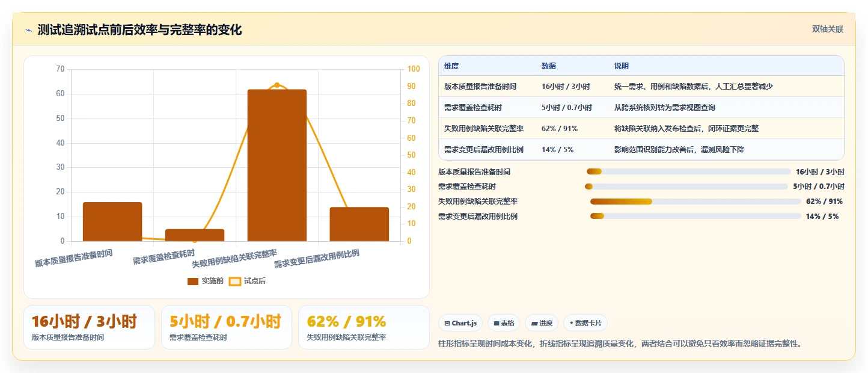Click the 需求覆盖检查耗时 bar in chart
The height and width of the screenshot is (373, 868).
(195, 235)
